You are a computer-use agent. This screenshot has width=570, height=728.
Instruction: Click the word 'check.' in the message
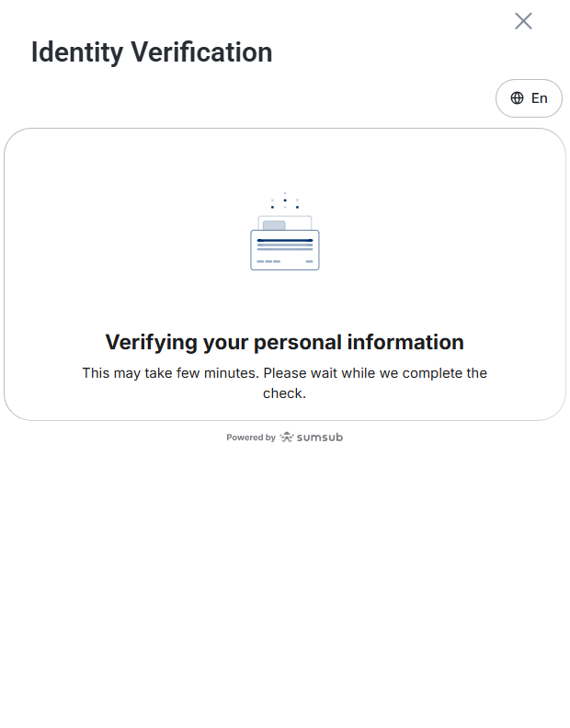coord(284,393)
